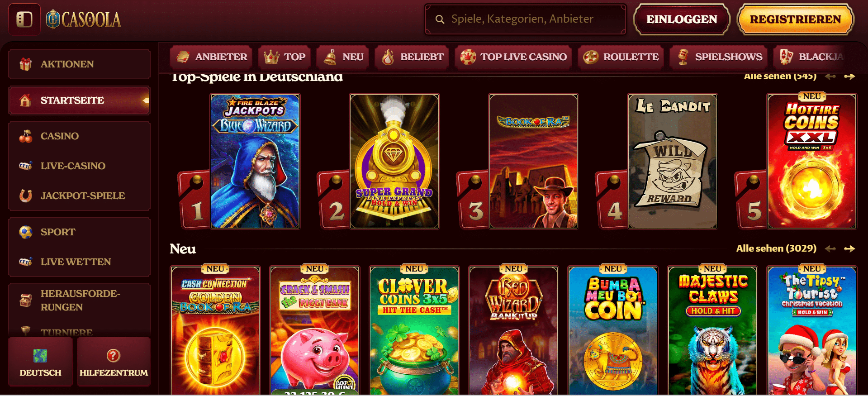Open Sport with the soccer ball icon
The image size is (868, 396).
pos(26,232)
